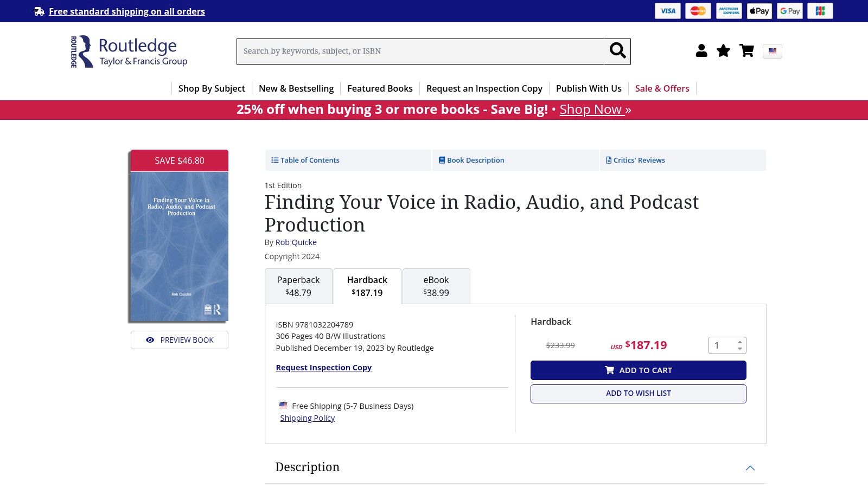Click the SAVE $46.80 badge
Viewport: 868px width, 488px height.
pyautogui.click(x=180, y=160)
